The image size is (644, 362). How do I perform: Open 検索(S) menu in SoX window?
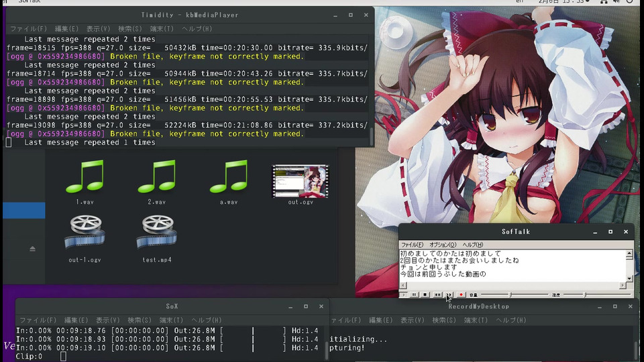pyautogui.click(x=140, y=320)
